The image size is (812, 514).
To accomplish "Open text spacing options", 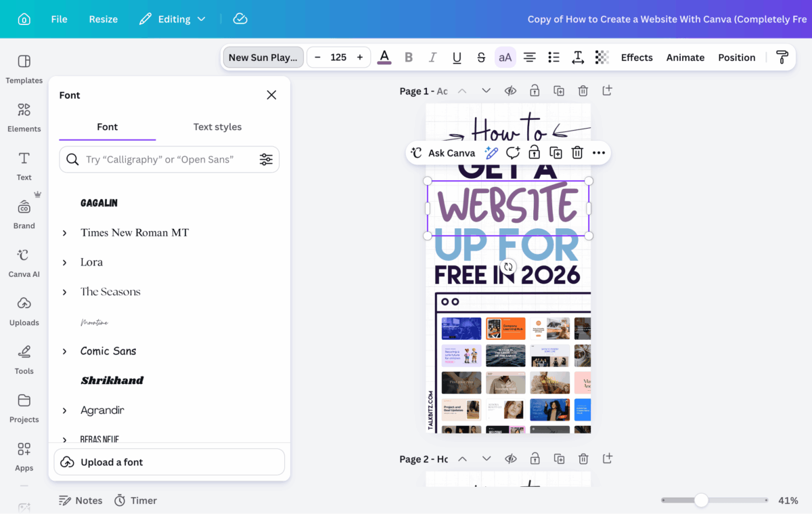I will [x=578, y=58].
